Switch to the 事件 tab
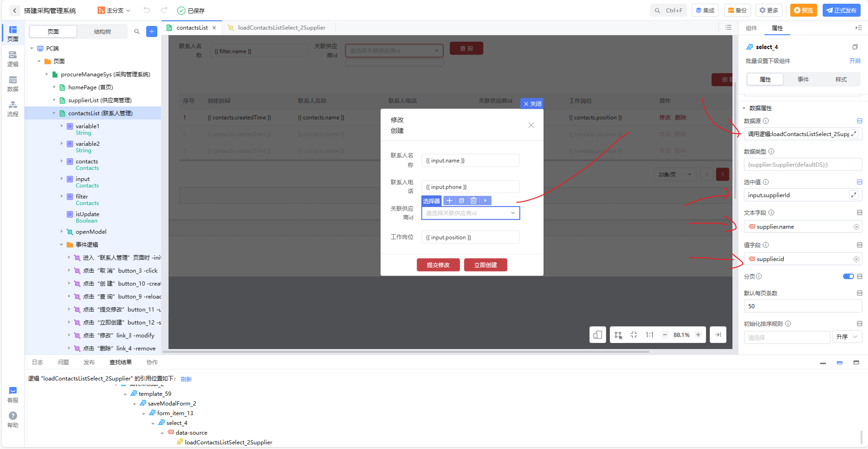The width and height of the screenshot is (868, 449). point(803,79)
